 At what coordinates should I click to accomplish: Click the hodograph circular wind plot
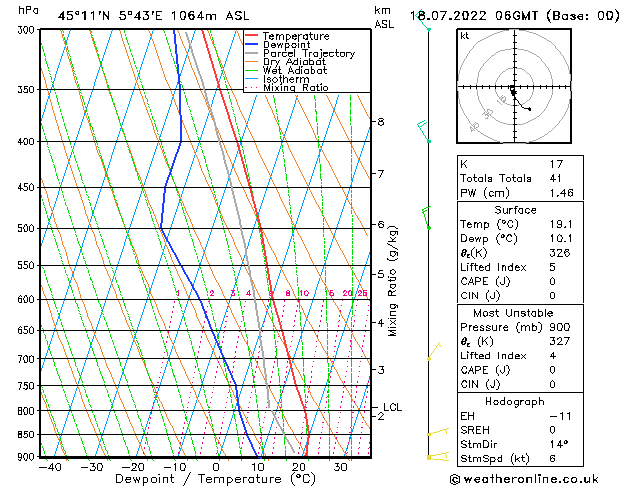[512, 89]
